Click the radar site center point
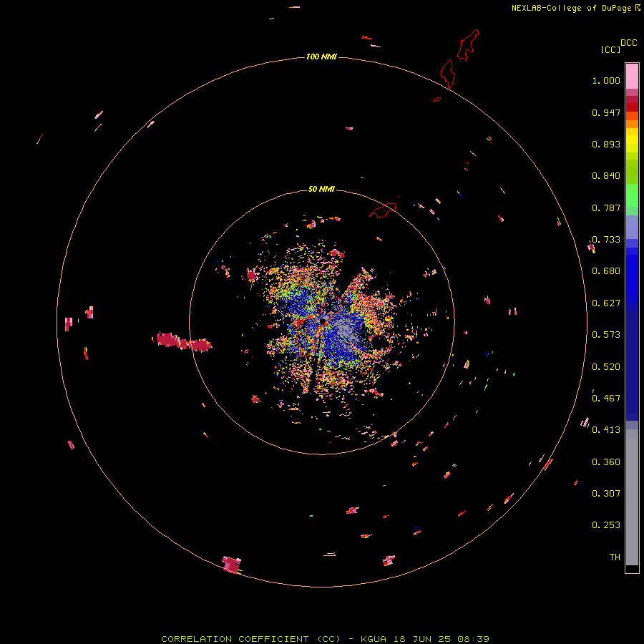 coord(323,320)
